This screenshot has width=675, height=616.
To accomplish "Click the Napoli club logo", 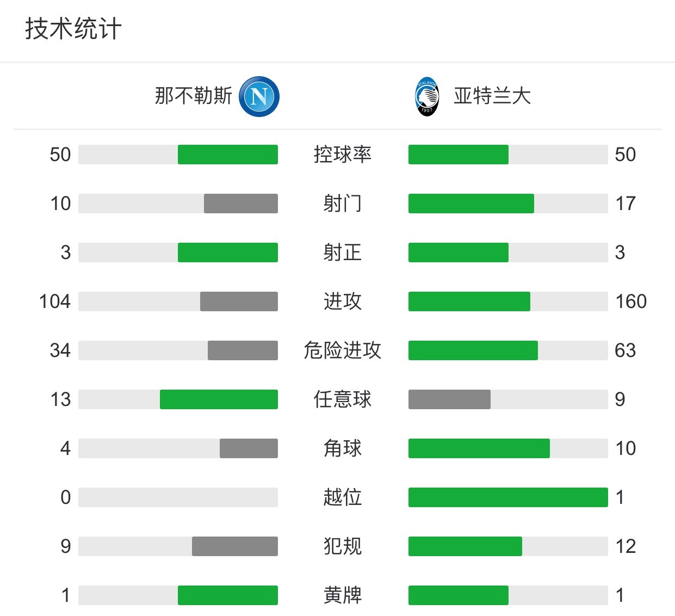I will pyautogui.click(x=259, y=96).
